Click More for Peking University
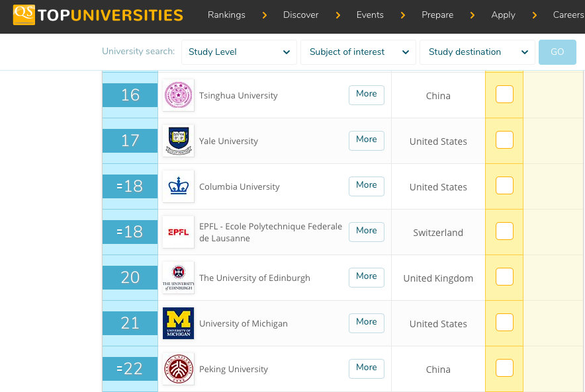The width and height of the screenshot is (585, 392). 366,368
